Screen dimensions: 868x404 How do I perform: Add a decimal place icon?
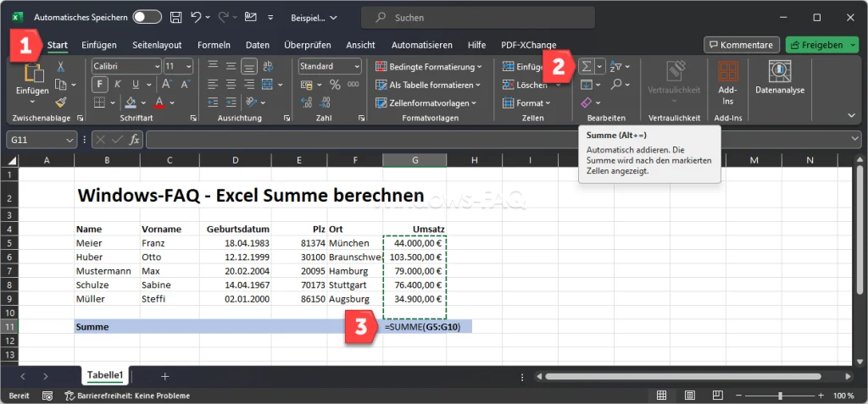(x=306, y=102)
